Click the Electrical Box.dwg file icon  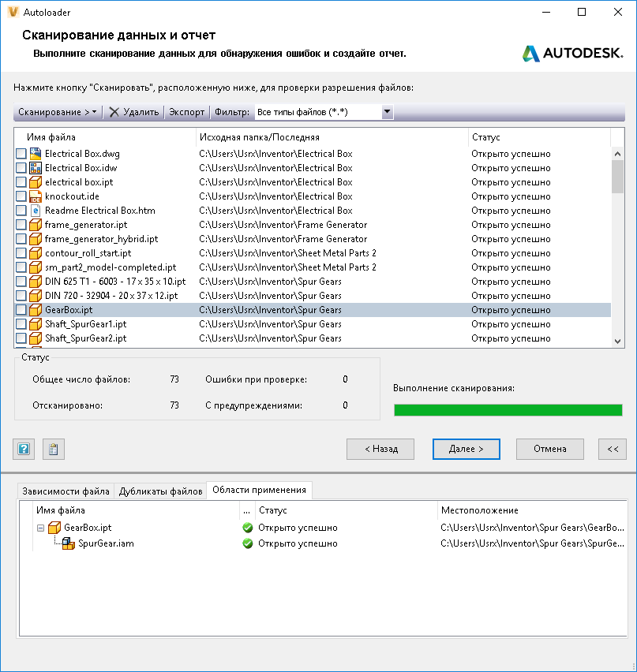(x=36, y=154)
